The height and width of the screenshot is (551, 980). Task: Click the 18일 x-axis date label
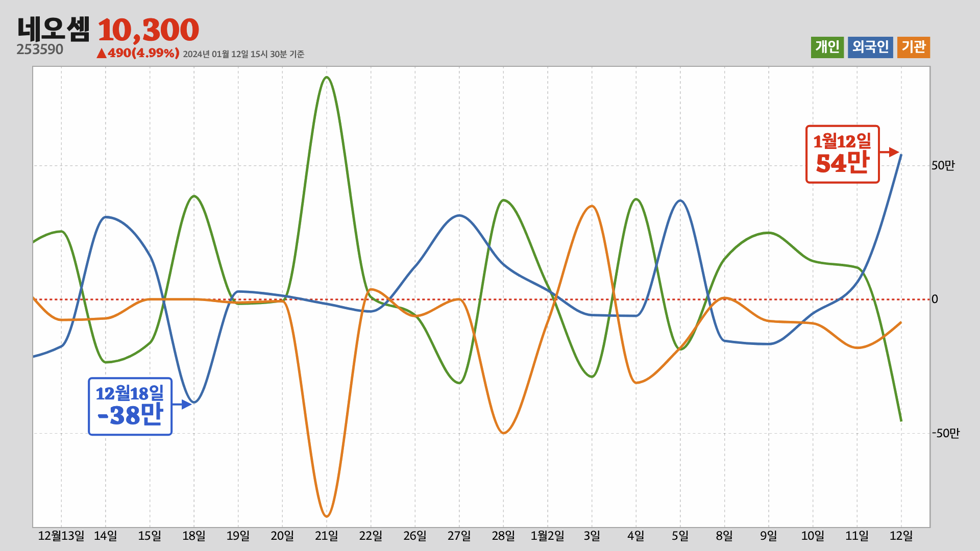coord(194,536)
